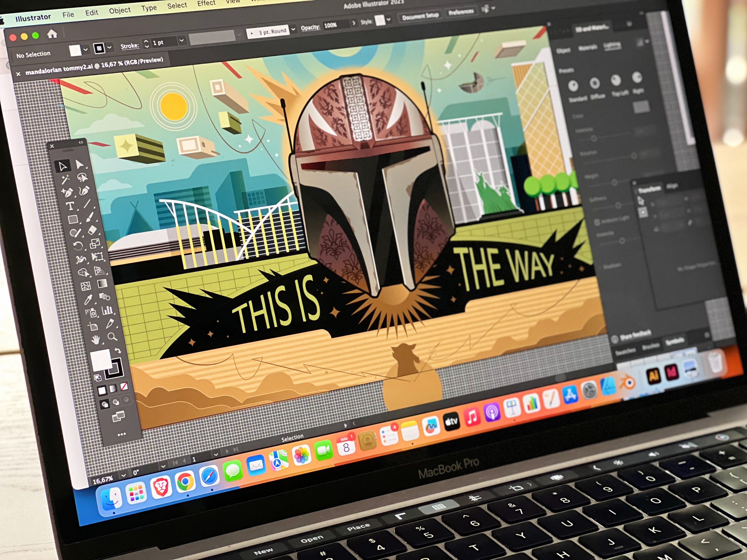
Task: Open Edit Toolbar three-dots menu
Action: click(122, 434)
